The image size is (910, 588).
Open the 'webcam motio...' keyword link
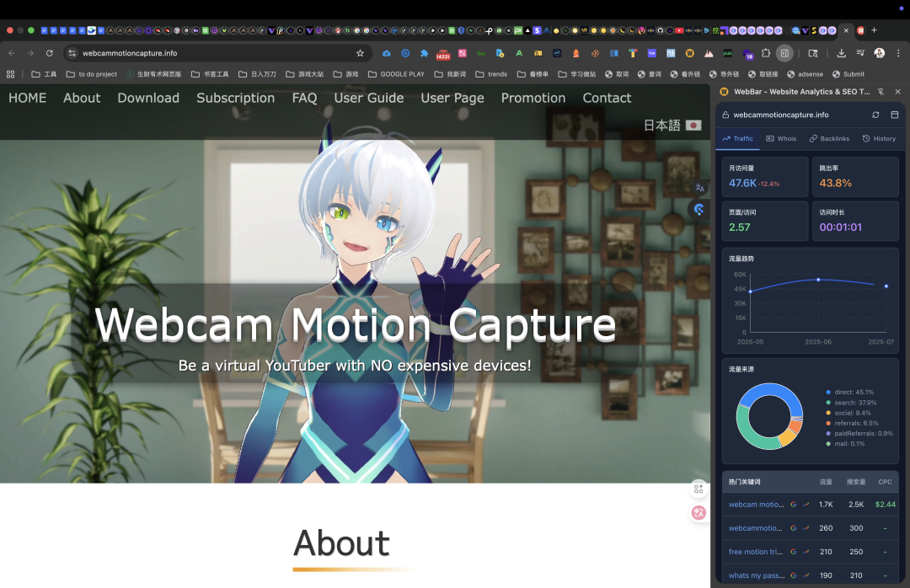756,505
